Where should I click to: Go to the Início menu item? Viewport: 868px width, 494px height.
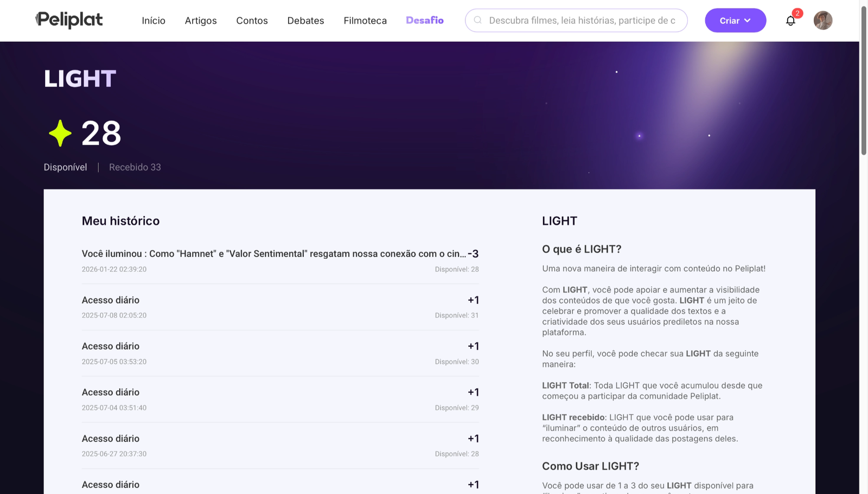(x=154, y=21)
